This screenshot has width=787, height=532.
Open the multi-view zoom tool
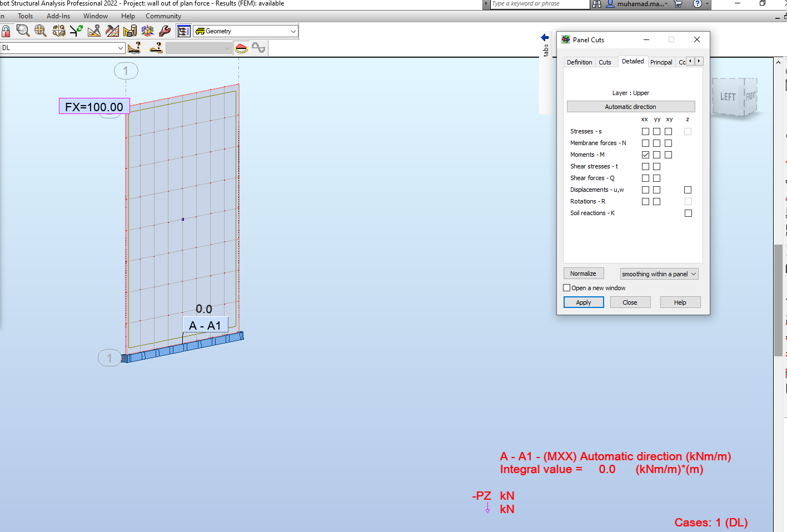tap(58, 31)
